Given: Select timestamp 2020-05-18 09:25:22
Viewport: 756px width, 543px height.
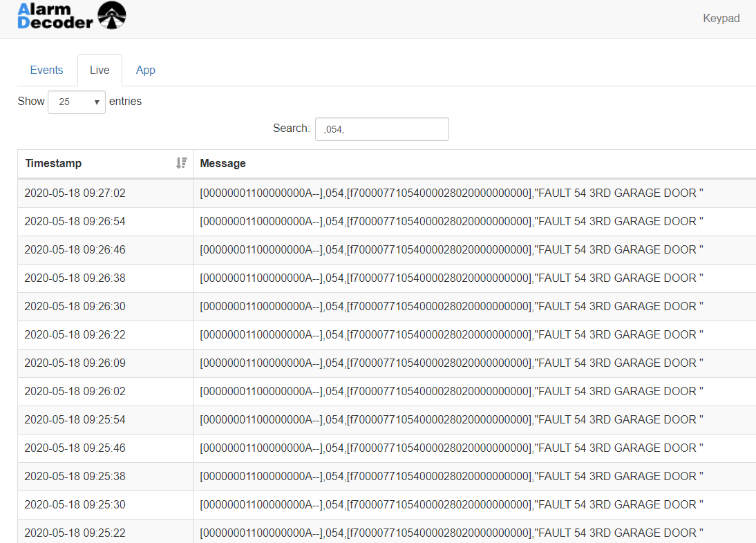Looking at the screenshot, I should tap(75, 533).
